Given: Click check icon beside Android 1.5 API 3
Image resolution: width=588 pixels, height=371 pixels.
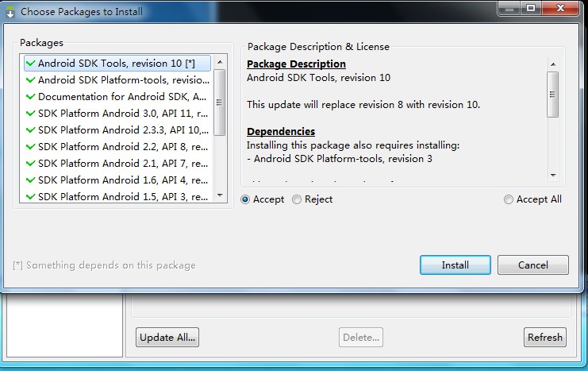Looking at the screenshot, I should coord(31,196).
